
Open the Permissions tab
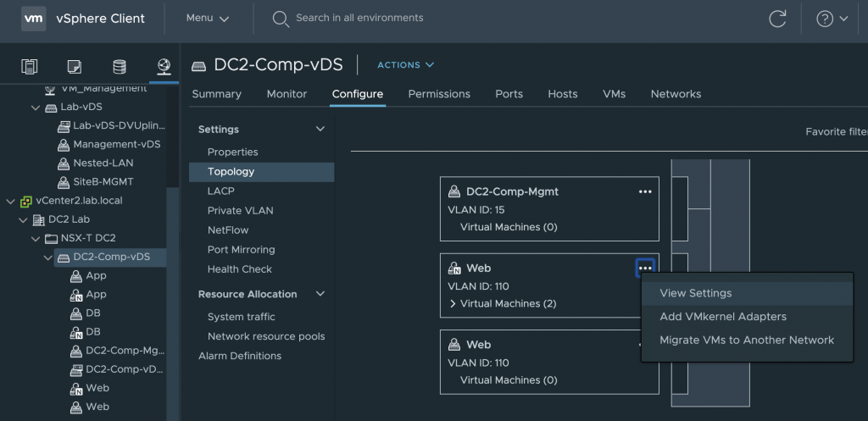[x=439, y=94]
